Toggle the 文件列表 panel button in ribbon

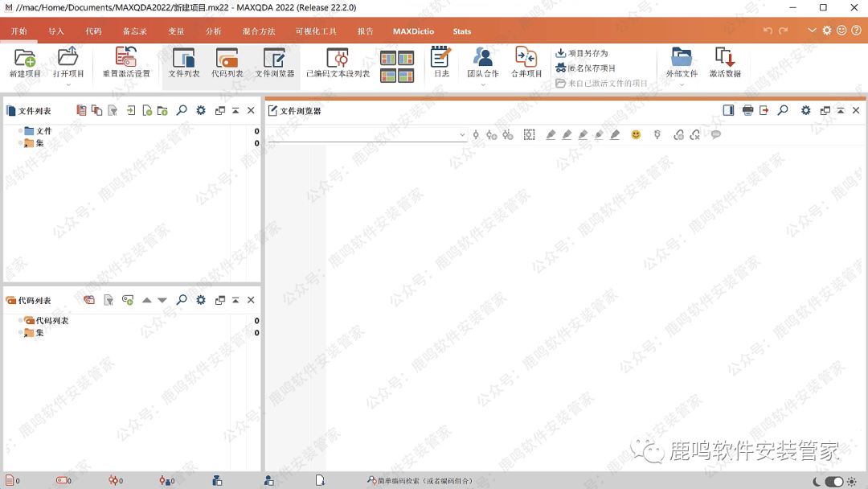[x=184, y=63]
